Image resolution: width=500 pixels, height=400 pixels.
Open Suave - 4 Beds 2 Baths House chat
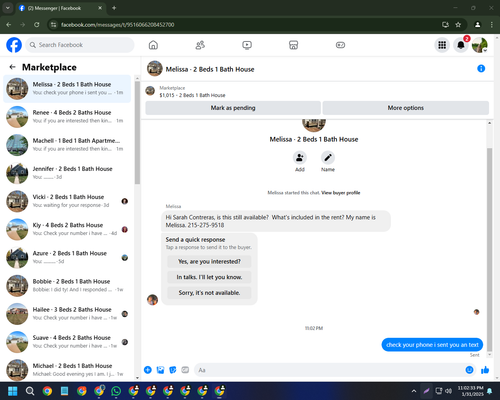coord(67,342)
